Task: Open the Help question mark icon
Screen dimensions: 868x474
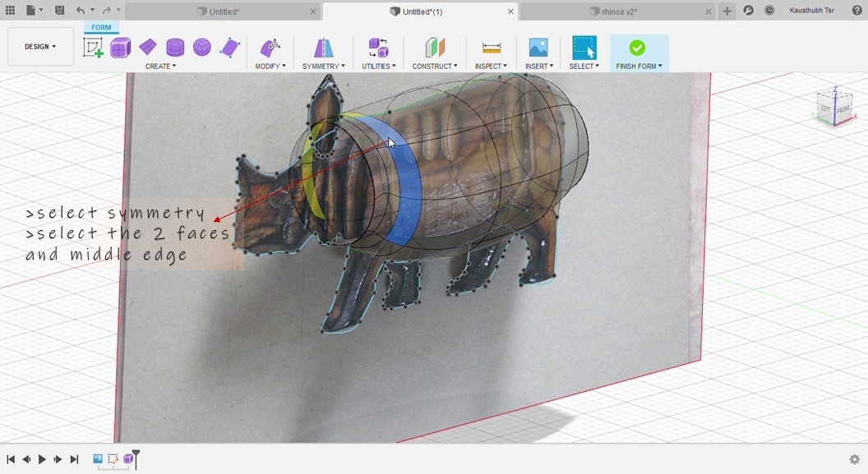Action: [x=857, y=11]
